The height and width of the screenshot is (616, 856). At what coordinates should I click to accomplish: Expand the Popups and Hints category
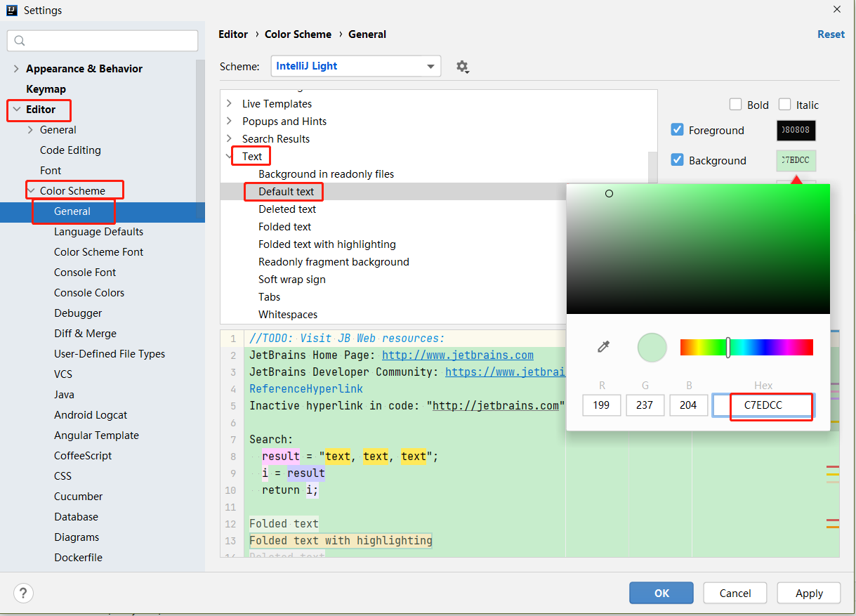pos(229,122)
